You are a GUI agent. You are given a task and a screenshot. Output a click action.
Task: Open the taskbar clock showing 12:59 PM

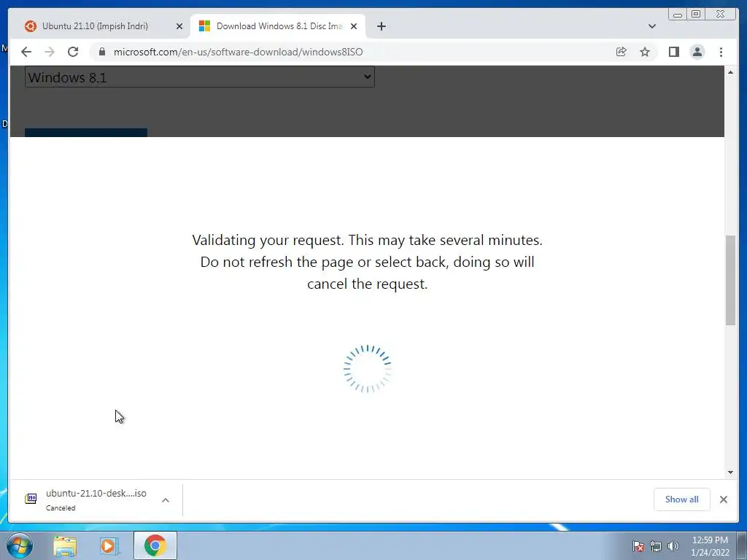pos(710,546)
